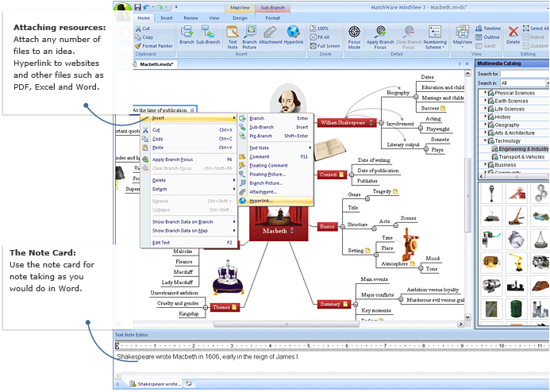Image resolution: width=550 pixels, height=392 pixels.
Task: Click the yellow robot arm catalog thumbnail
Action: tap(517, 262)
